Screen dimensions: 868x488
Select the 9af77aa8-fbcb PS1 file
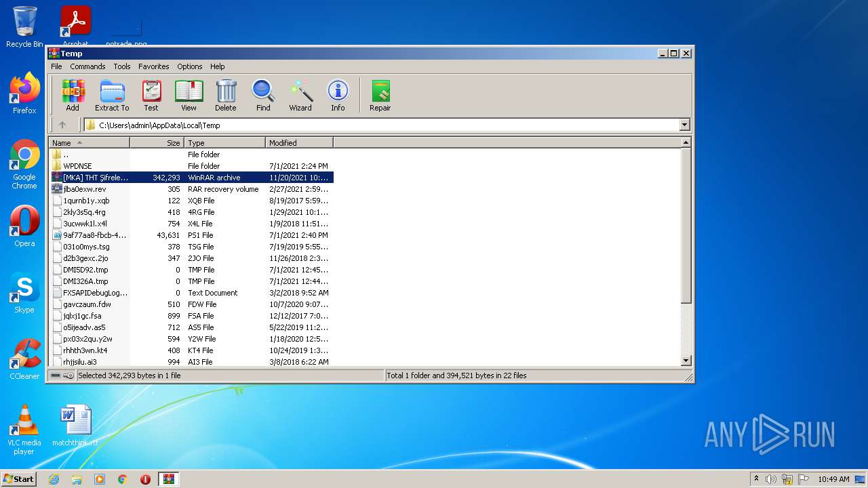click(191, 235)
